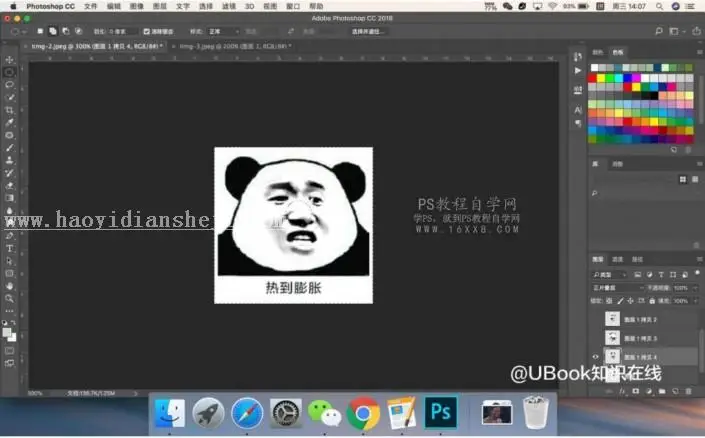
Task: Click the add layer mask icon in Layers panel
Action: 635,391
